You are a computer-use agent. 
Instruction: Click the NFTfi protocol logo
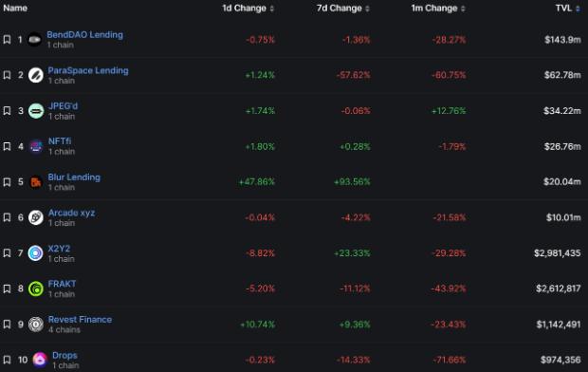pyautogui.click(x=36, y=146)
